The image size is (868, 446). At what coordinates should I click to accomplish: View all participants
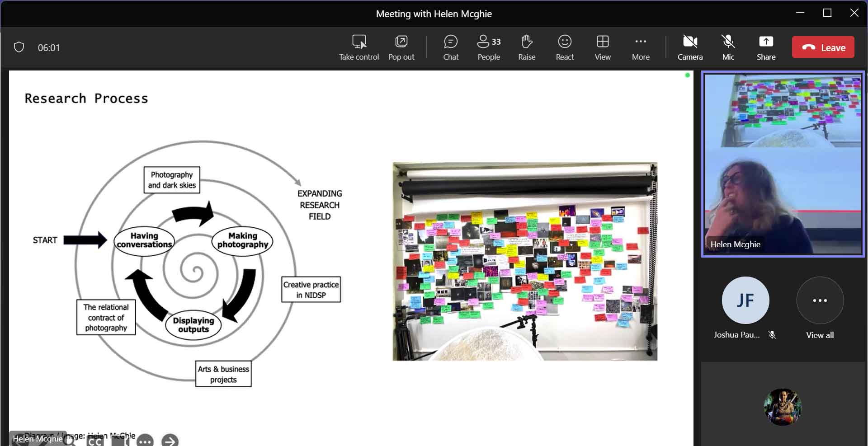point(820,300)
